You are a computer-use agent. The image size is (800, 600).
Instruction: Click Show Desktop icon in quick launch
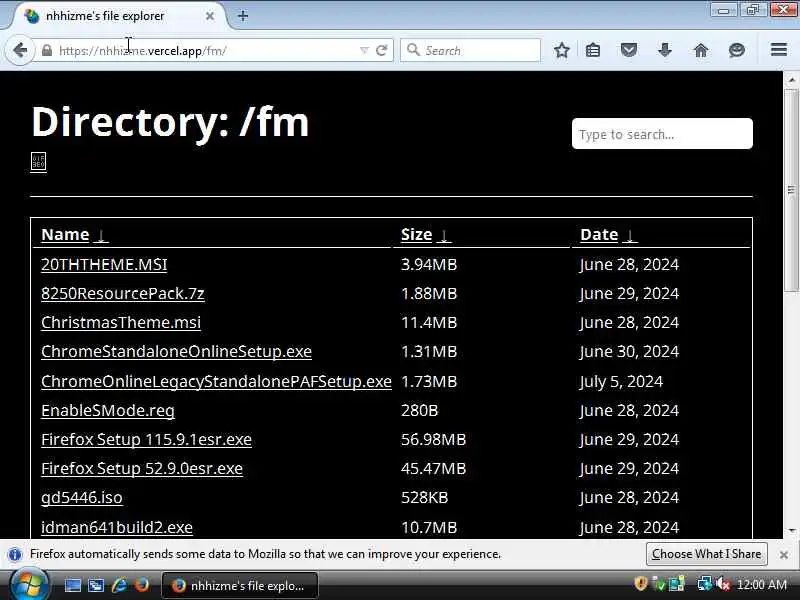[x=72, y=585]
